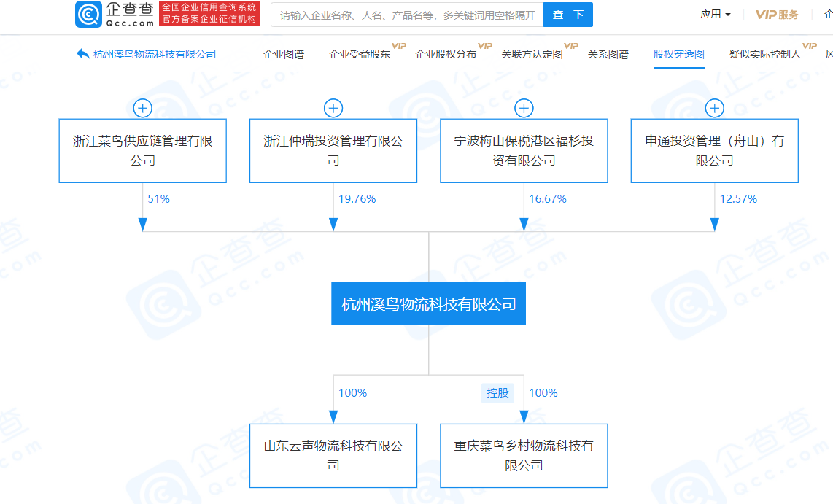Open the 应用 dropdown menu

click(x=715, y=15)
